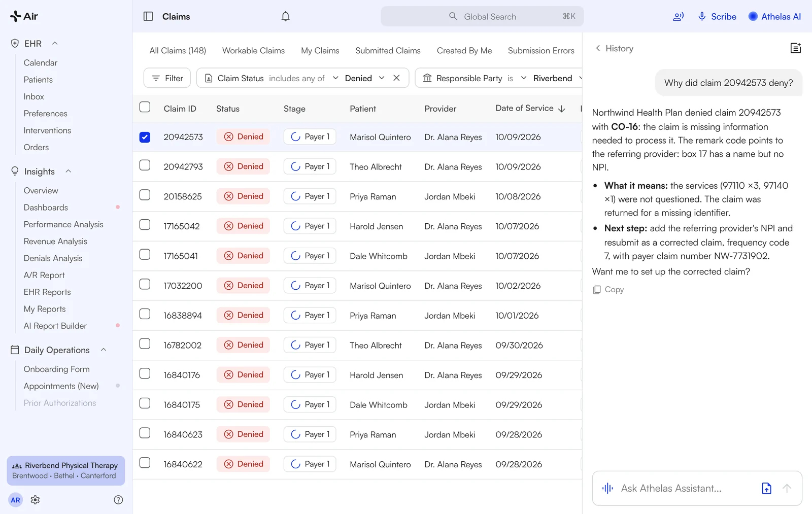The height and width of the screenshot is (514, 812).
Task: Check claim 20942793 checkbox
Action: click(x=145, y=165)
